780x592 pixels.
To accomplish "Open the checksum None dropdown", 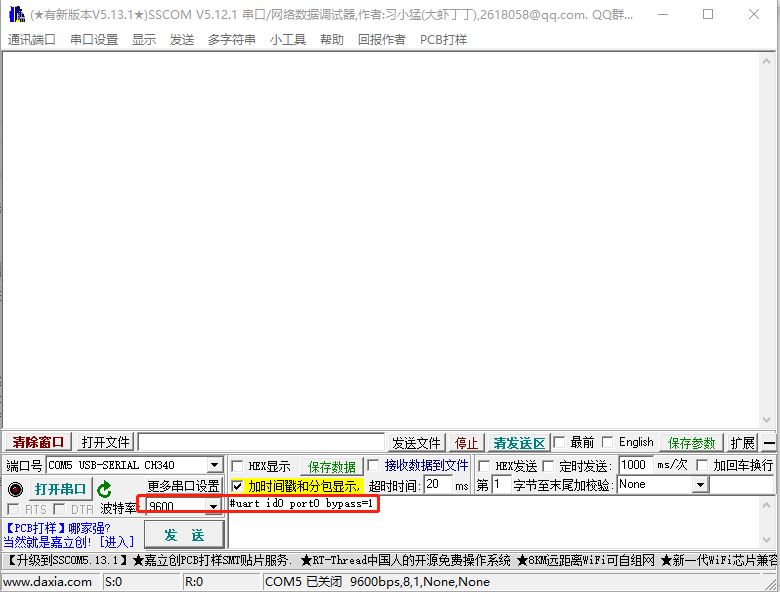I will click(700, 485).
